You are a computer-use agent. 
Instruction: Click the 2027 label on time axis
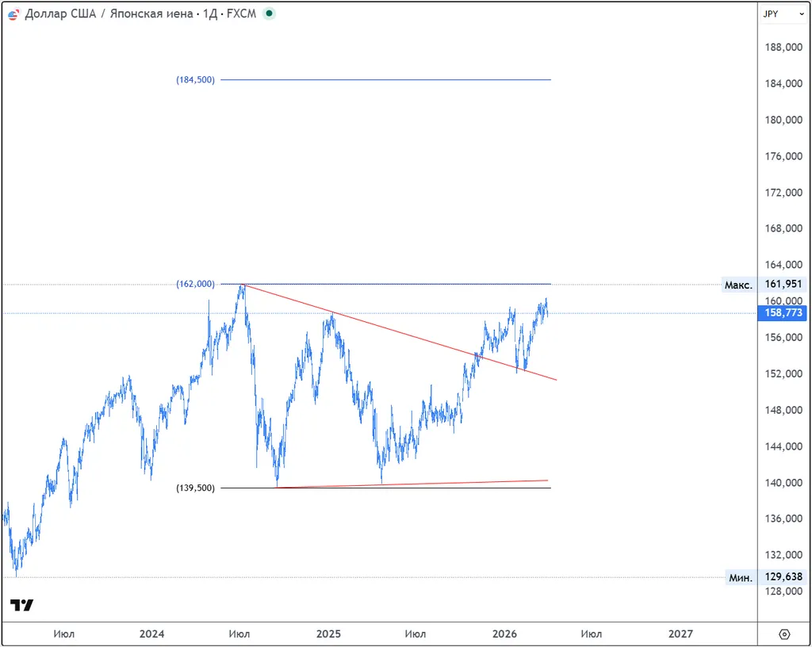pyautogui.click(x=680, y=634)
